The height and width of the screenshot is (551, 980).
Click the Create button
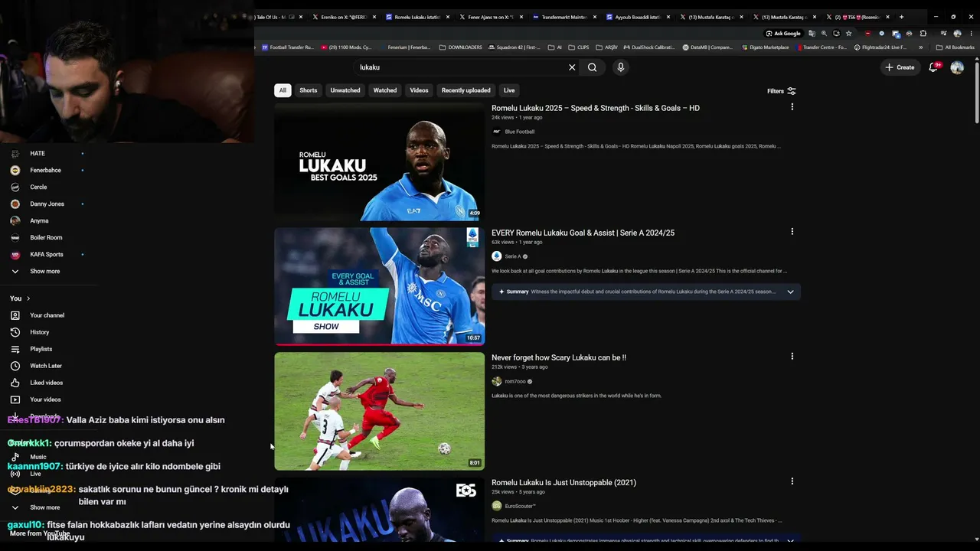[x=900, y=67]
